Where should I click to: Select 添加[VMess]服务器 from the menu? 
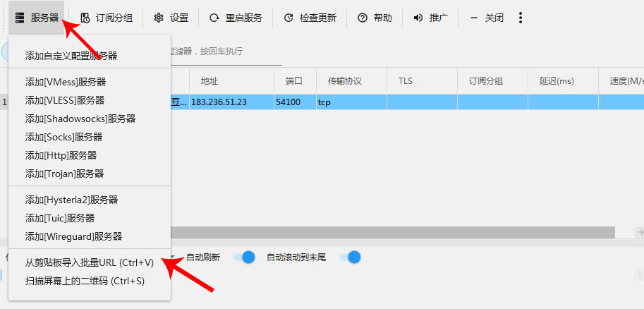click(75, 83)
